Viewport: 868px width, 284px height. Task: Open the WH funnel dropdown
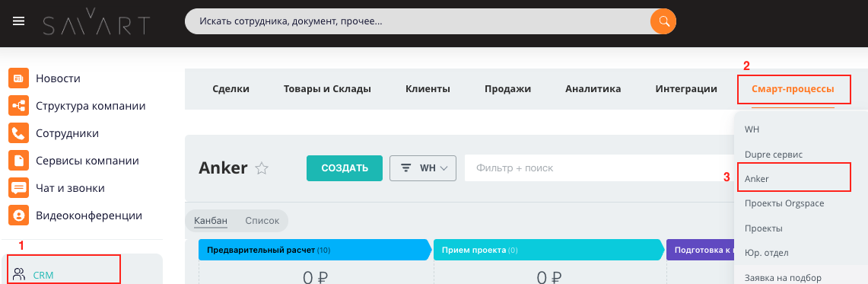pyautogui.click(x=423, y=168)
